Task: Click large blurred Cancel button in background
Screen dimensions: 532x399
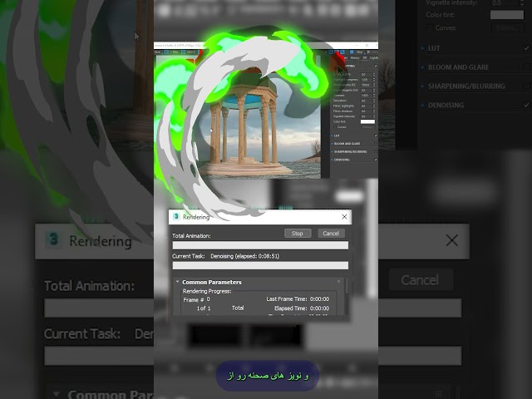Action: (x=420, y=280)
